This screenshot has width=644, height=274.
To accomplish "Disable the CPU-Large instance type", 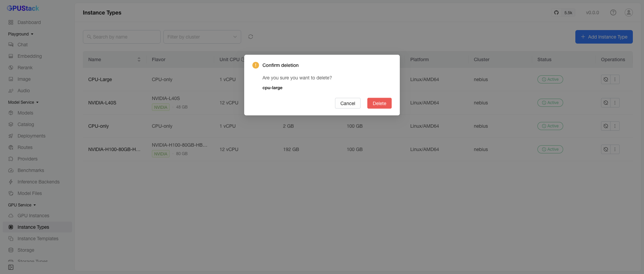I will click(606, 79).
